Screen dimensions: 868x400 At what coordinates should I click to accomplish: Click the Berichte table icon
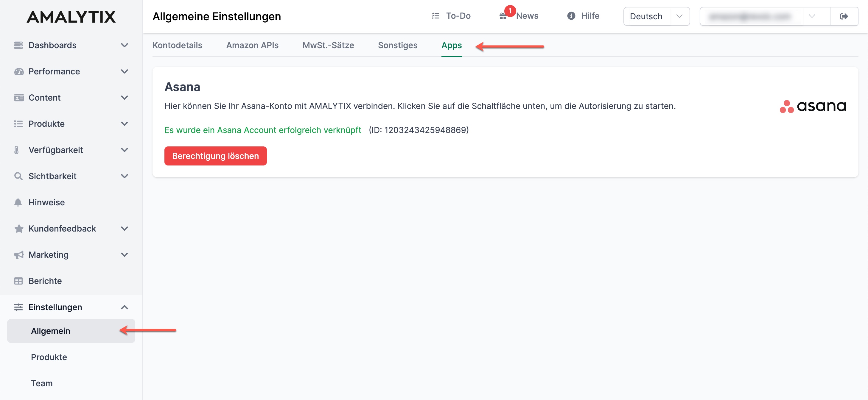[18, 281]
